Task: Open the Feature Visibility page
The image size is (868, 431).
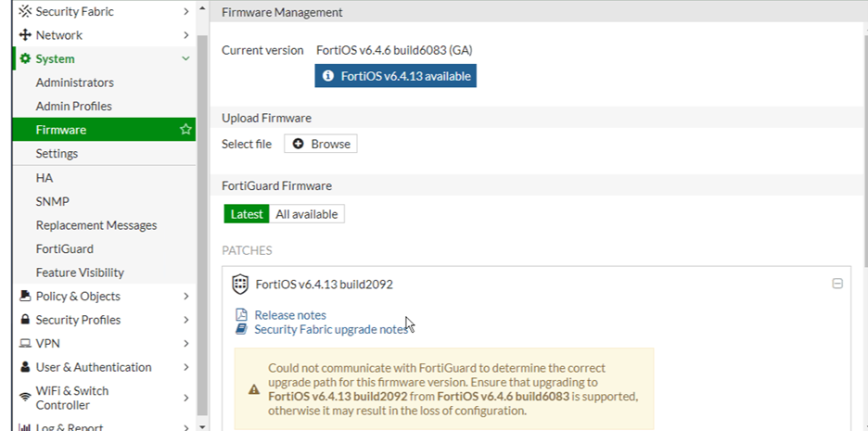Action: point(80,273)
